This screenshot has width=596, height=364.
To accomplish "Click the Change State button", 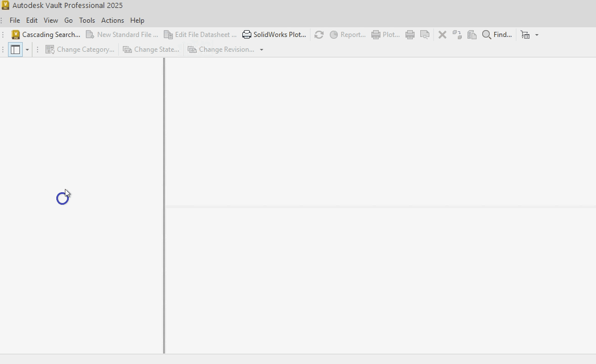I will click(151, 49).
